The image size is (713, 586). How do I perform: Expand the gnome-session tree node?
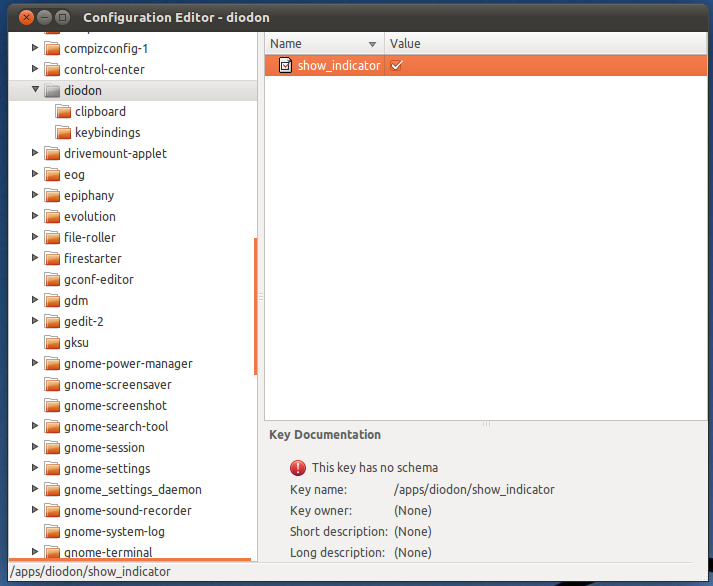(x=35, y=446)
